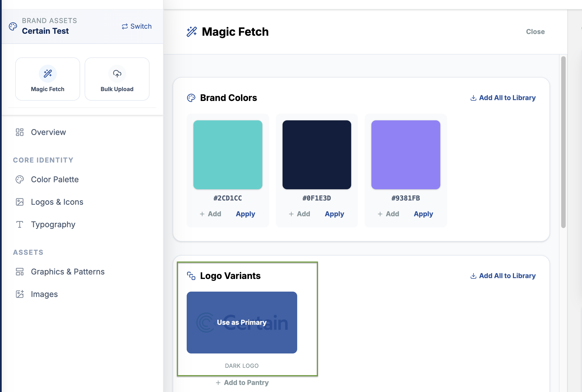Image resolution: width=582 pixels, height=392 pixels.
Task: Click the plus icon under #2CD1CC
Action: tap(202, 214)
